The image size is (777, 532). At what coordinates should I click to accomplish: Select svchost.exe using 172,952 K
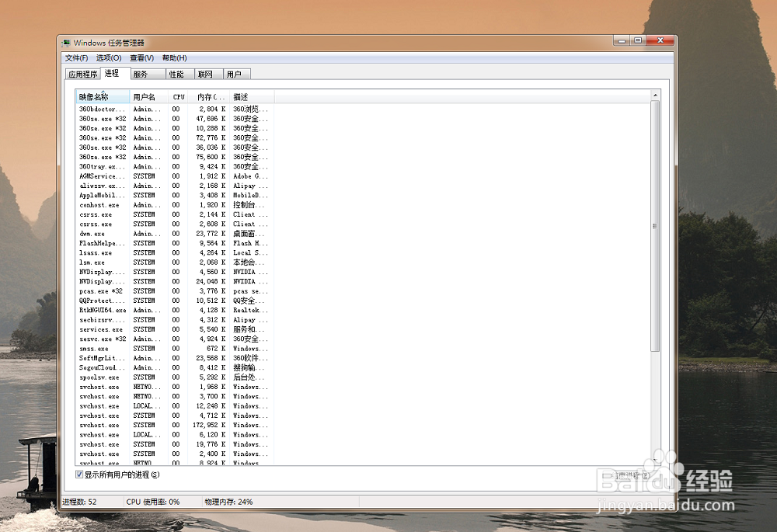tap(175, 425)
